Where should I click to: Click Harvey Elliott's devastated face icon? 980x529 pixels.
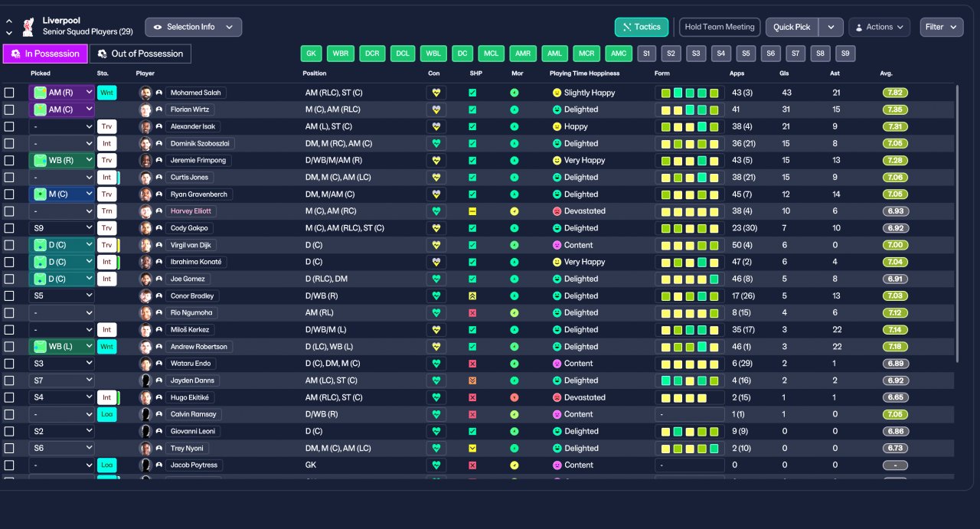[x=557, y=211]
